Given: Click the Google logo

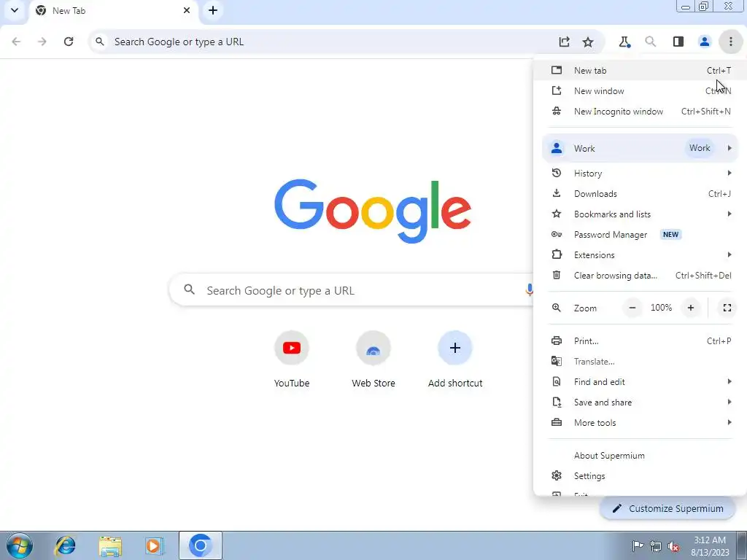Looking at the screenshot, I should point(373,211).
